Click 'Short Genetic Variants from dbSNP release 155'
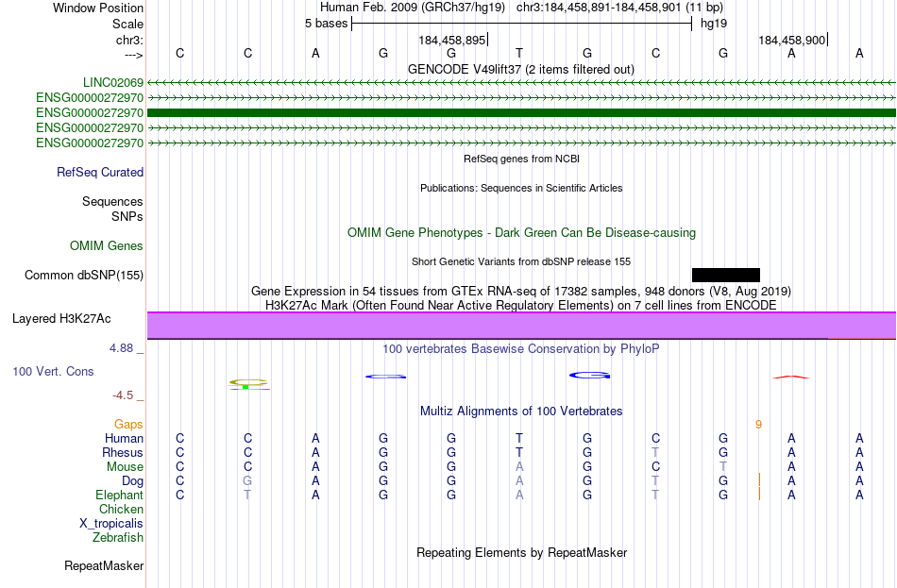Image resolution: width=897 pixels, height=588 pixels. tap(521, 261)
